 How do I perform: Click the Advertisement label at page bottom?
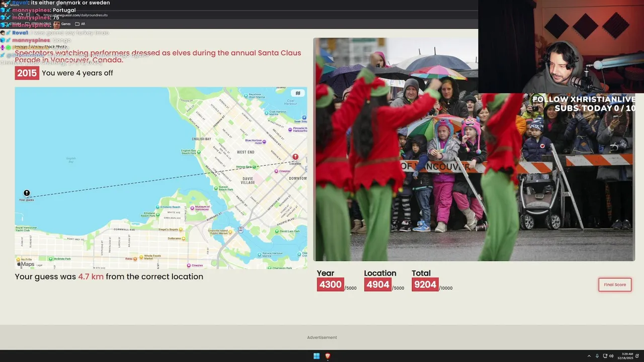click(322, 337)
